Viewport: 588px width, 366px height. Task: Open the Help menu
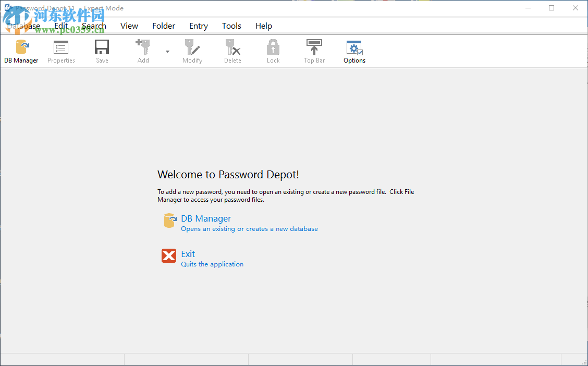[264, 26]
